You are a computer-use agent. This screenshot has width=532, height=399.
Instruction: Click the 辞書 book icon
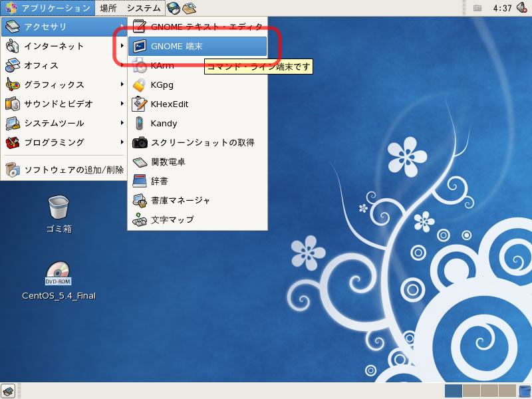140,181
